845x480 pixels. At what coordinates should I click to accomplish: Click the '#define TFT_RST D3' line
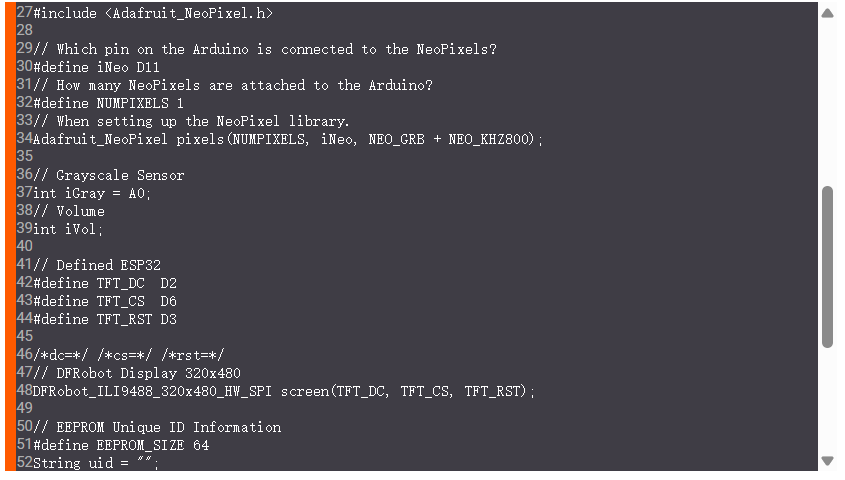pos(105,319)
